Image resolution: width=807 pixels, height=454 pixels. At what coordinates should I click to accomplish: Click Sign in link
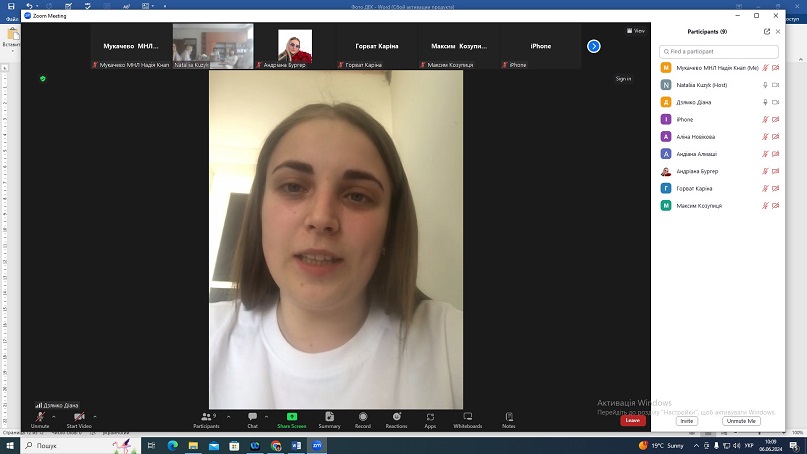tap(623, 79)
